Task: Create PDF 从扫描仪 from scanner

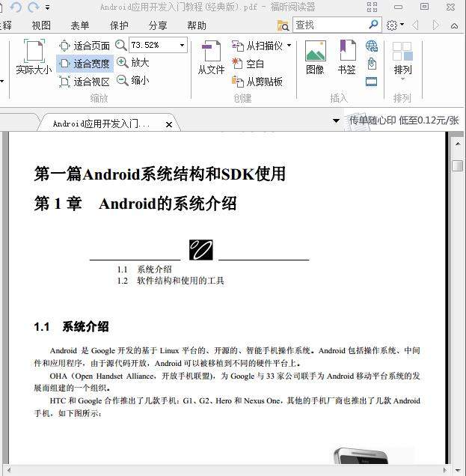Action: pos(257,46)
